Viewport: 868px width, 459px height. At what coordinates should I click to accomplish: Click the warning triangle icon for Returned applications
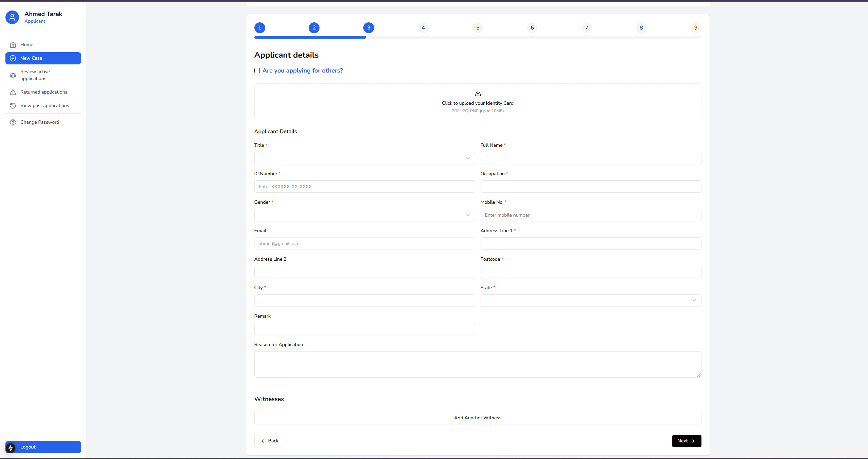[13, 92]
